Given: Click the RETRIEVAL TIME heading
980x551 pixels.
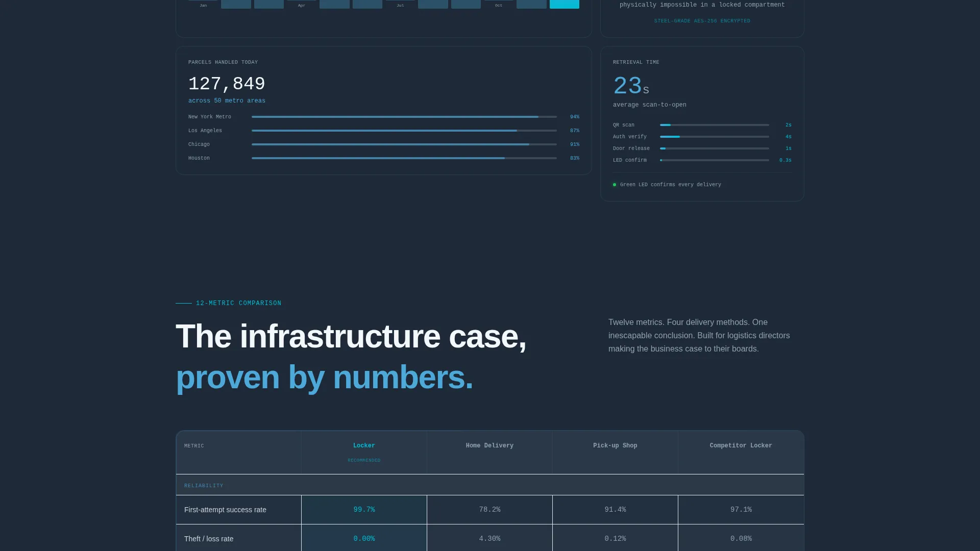Looking at the screenshot, I should pyautogui.click(x=636, y=62).
